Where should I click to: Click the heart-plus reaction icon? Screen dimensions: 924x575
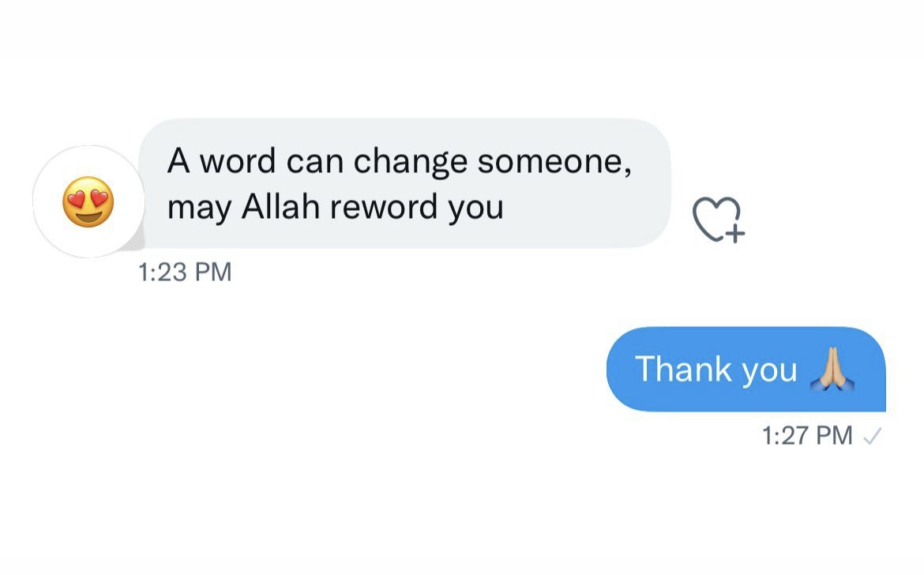point(718,219)
